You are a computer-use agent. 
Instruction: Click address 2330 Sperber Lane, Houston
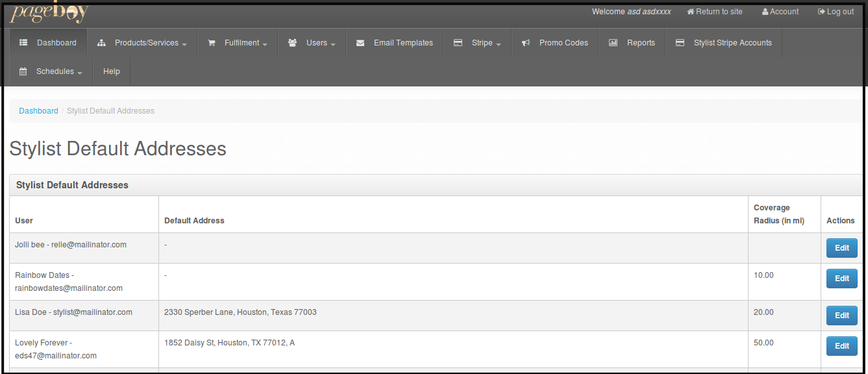pos(240,312)
